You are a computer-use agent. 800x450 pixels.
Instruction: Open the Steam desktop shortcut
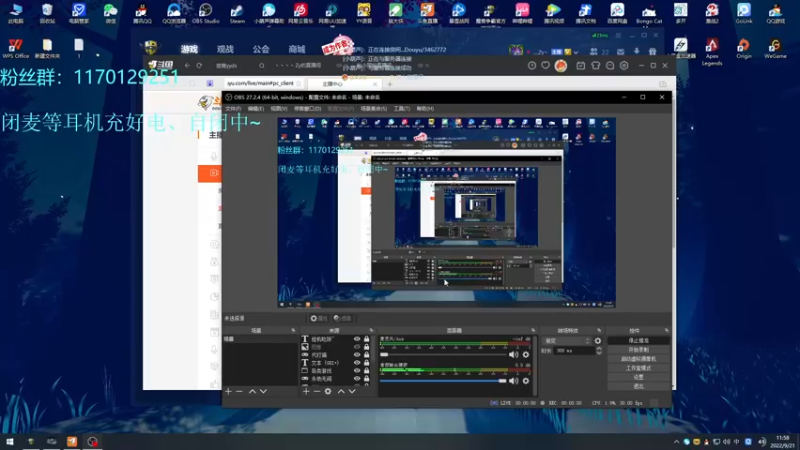(237, 13)
